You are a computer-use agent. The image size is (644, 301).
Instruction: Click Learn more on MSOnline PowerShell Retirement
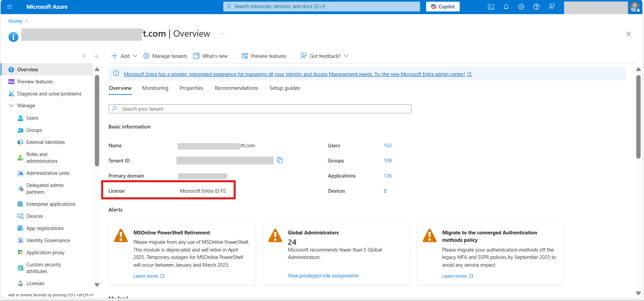[149, 276]
